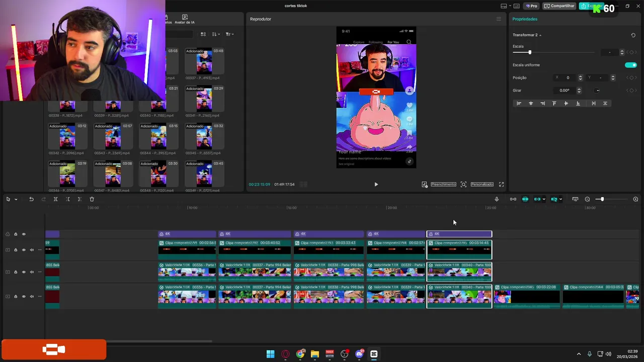Toggle preview axis icon in timeline toolbar

(x=554, y=199)
